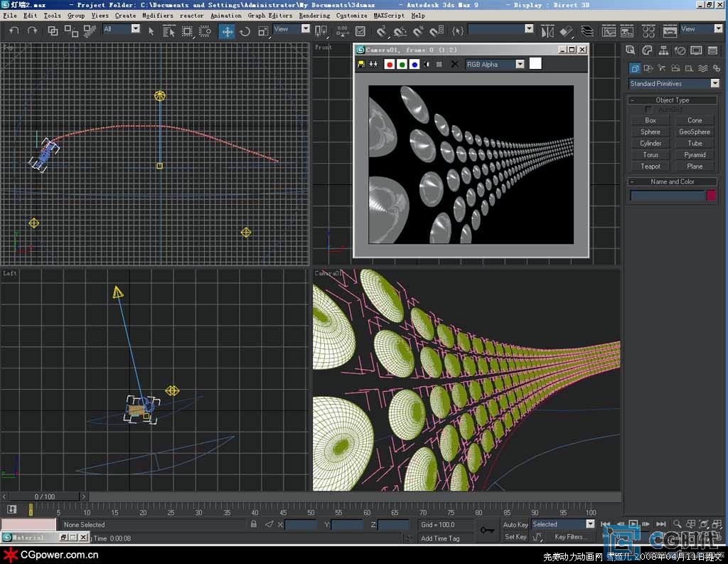Toggle the green channel in render window
This screenshot has height=564, width=728.
point(402,65)
